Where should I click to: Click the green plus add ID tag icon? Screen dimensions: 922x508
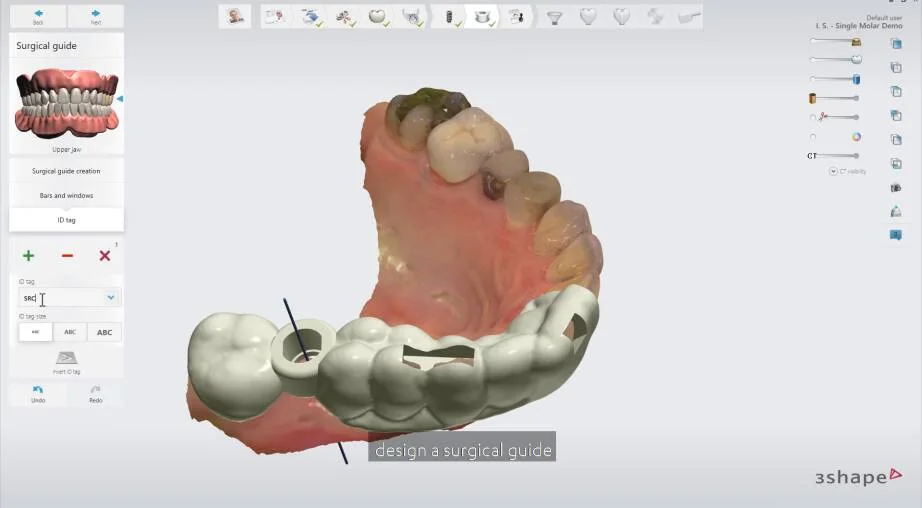[28, 256]
